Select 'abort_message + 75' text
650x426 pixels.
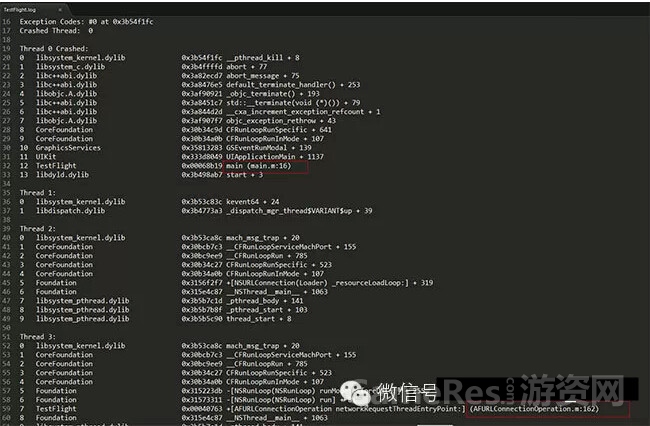tap(263, 76)
